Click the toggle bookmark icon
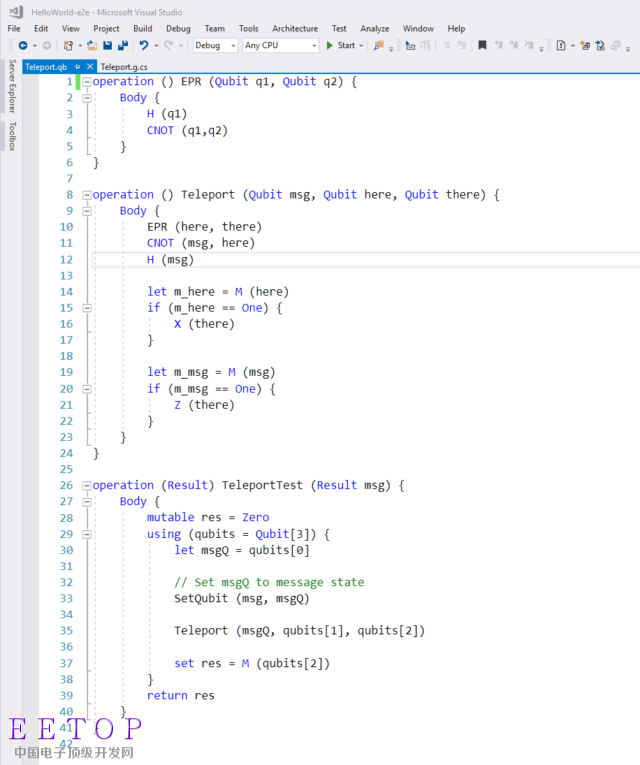Viewport: 640px width, 765px height. coord(482,45)
